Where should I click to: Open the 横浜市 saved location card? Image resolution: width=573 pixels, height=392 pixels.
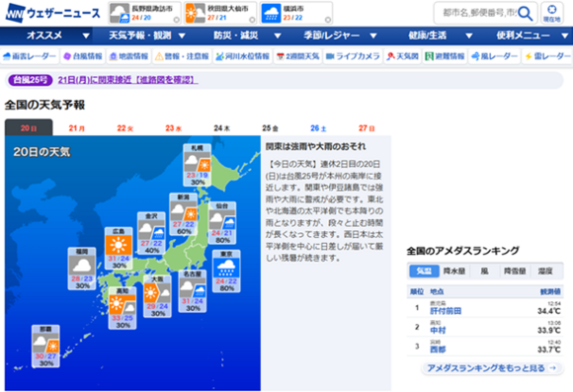point(295,13)
